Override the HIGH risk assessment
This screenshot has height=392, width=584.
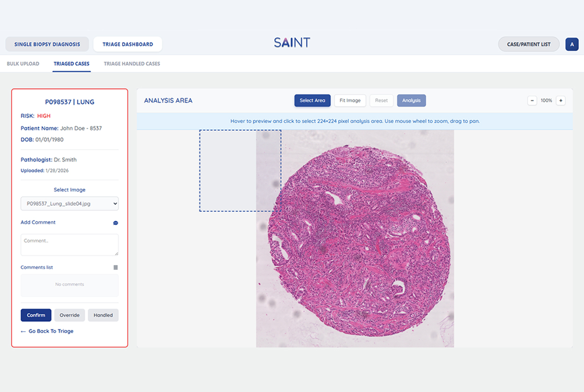coord(70,315)
